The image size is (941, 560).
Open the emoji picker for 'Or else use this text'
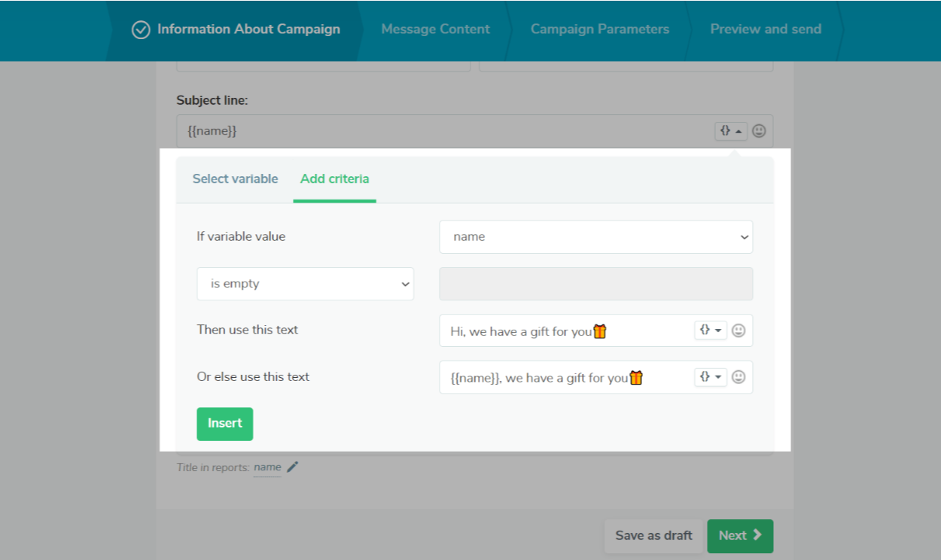tap(738, 376)
